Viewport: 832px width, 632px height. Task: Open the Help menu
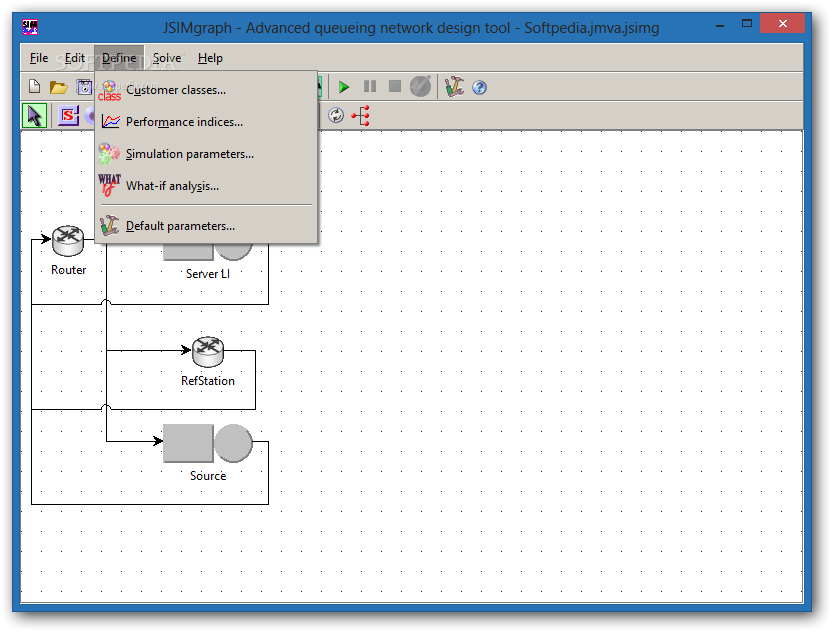pyautogui.click(x=210, y=58)
